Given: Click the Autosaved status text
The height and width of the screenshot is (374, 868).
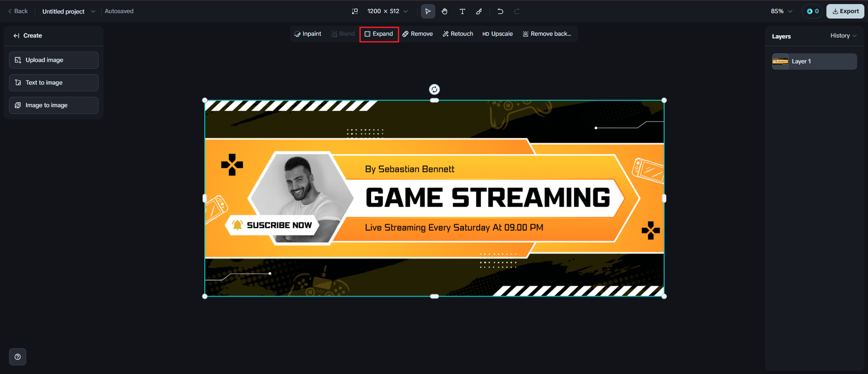Looking at the screenshot, I should click(119, 11).
